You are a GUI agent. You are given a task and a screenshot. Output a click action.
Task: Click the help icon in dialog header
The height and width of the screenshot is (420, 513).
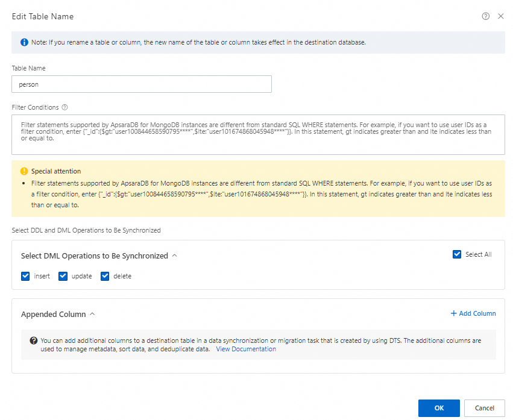tap(486, 16)
